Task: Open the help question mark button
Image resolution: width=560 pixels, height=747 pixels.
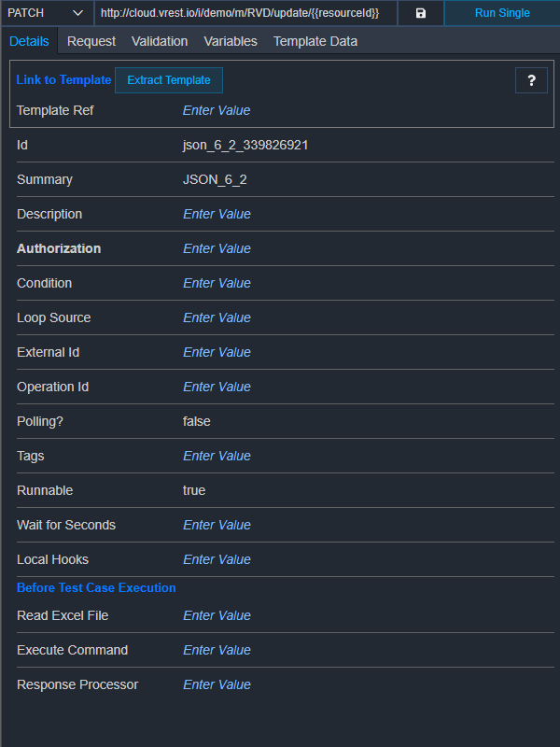Action: pos(531,80)
